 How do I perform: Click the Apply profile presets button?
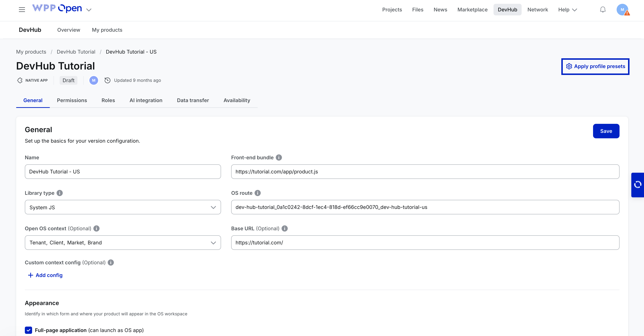(x=595, y=66)
